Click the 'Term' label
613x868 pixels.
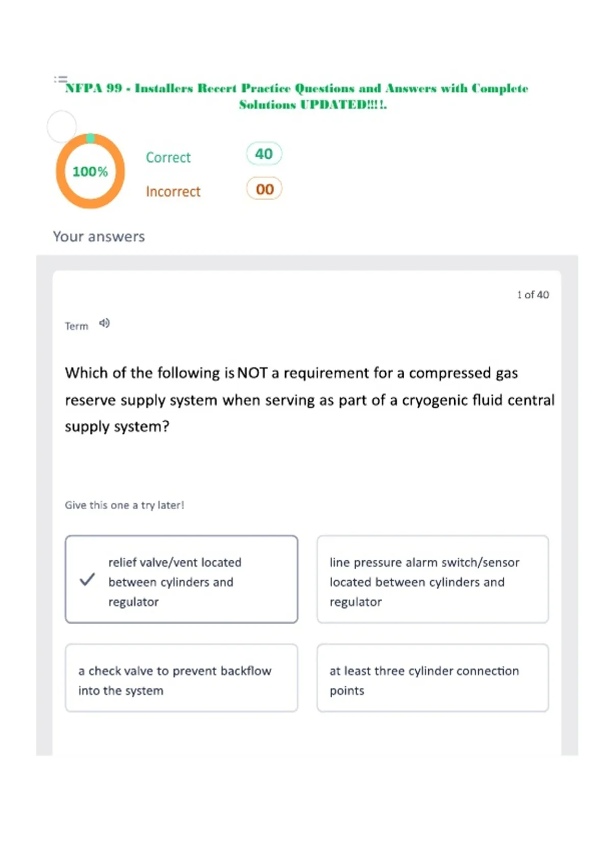[77, 326]
